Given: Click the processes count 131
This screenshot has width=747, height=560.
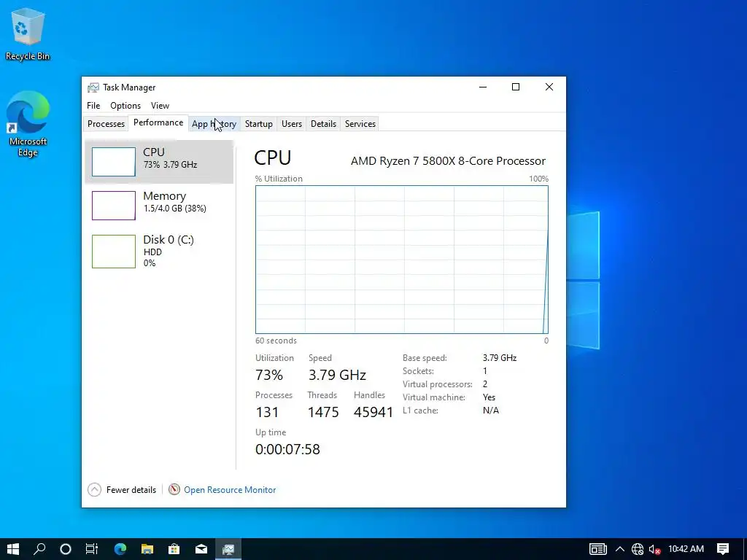Looking at the screenshot, I should coord(267,412).
